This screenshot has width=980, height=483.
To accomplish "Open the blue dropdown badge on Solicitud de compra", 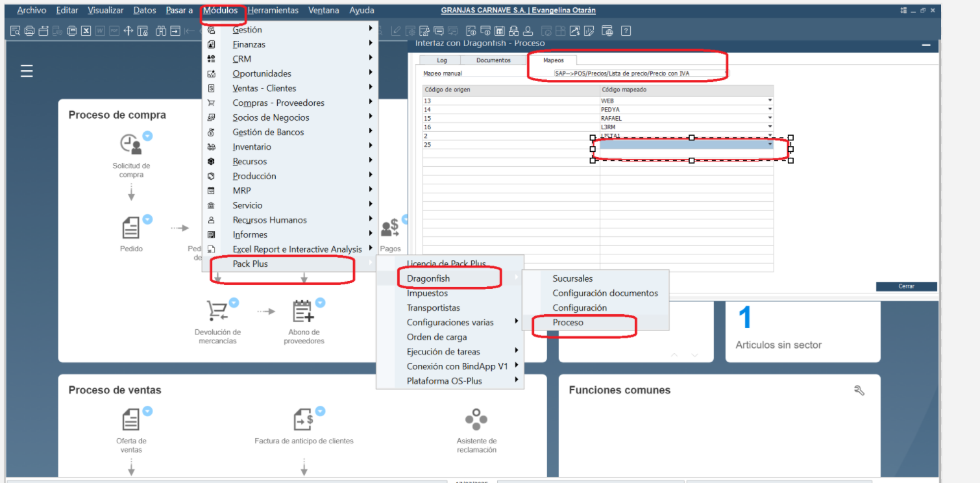I will [147, 136].
